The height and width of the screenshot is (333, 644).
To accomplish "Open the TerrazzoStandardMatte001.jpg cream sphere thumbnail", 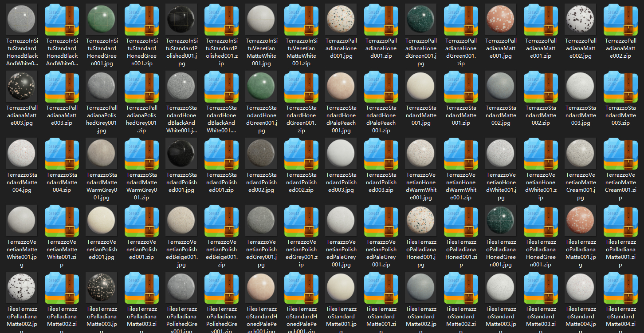I will 421,87.
